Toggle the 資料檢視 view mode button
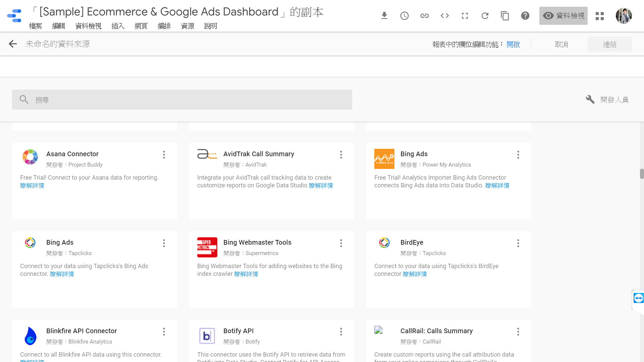Viewport: 644px width, 362px height. coord(563,16)
